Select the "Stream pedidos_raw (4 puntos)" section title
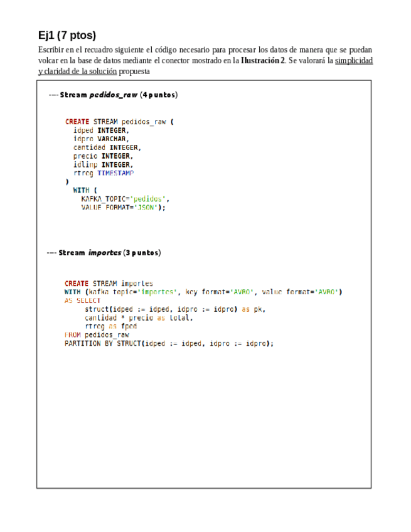 point(113,95)
